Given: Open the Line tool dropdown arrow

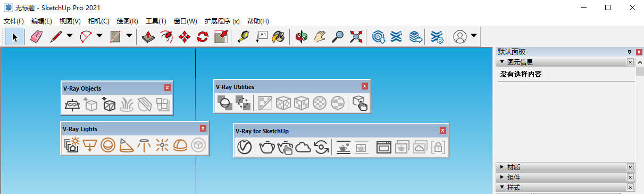Looking at the screenshot, I should click(70, 37).
